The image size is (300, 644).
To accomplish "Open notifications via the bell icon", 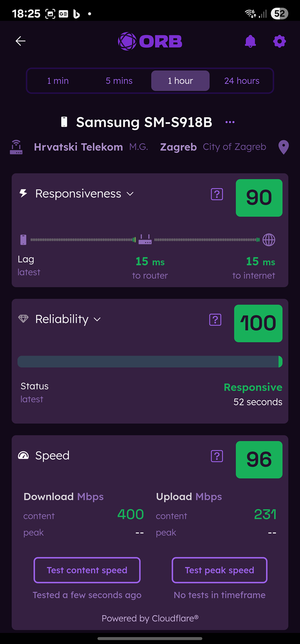I will tap(250, 41).
